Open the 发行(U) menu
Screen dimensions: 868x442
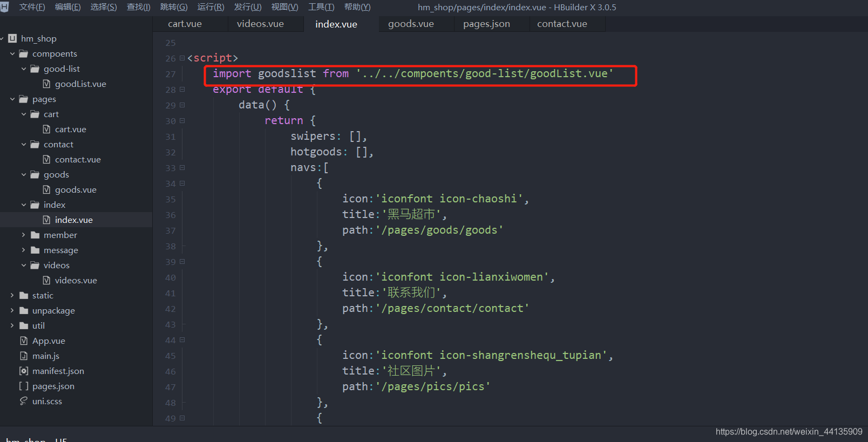(x=247, y=7)
